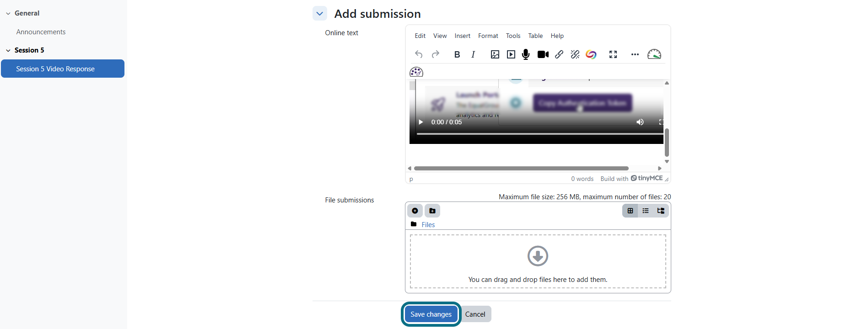Click editor resize handle at corner
The width and height of the screenshot is (868, 329).
pos(667,180)
